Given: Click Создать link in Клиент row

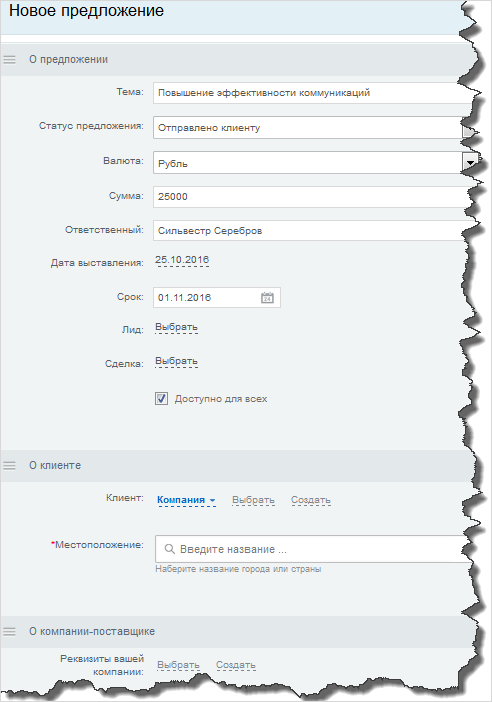Looking at the screenshot, I should (x=311, y=500).
